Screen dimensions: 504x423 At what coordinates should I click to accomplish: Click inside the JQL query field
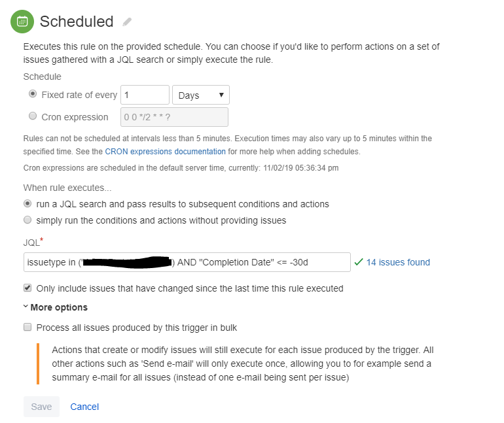tap(187, 262)
